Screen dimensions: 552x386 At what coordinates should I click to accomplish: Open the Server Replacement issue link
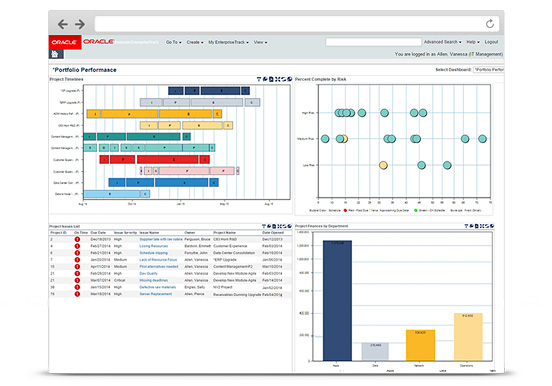[x=156, y=294]
